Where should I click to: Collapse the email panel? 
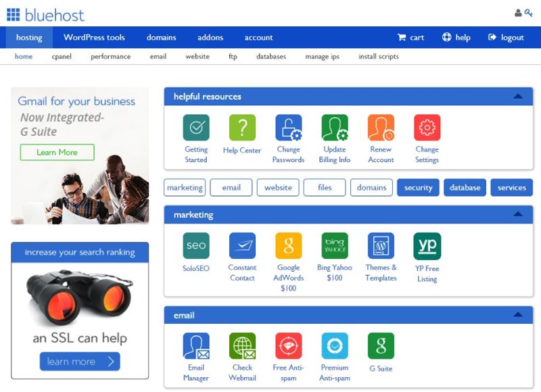pos(518,314)
